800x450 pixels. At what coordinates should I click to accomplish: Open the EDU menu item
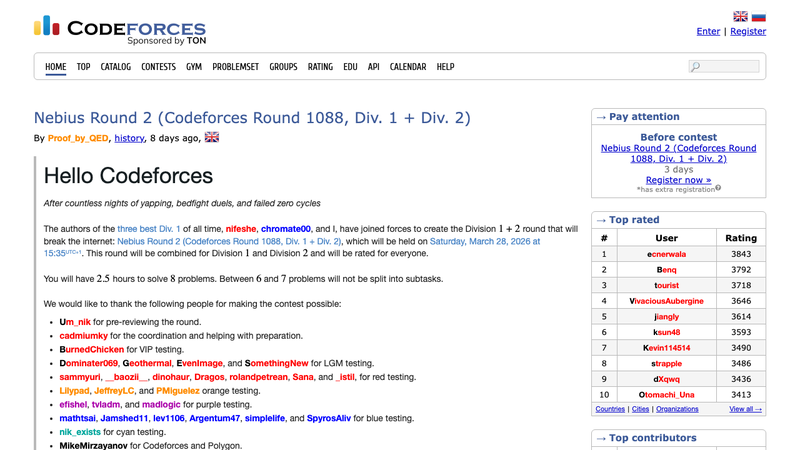click(350, 67)
